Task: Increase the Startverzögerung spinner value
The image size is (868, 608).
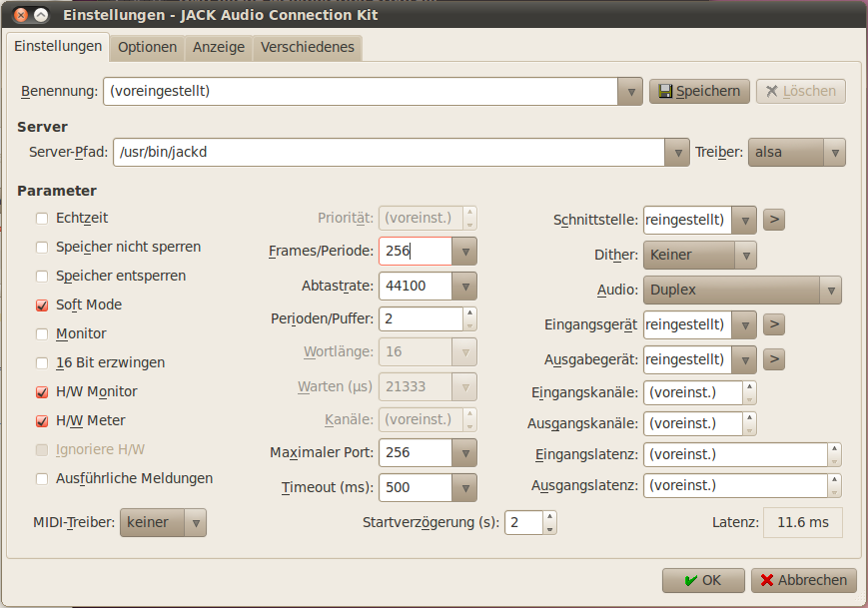Action: [x=549, y=517]
